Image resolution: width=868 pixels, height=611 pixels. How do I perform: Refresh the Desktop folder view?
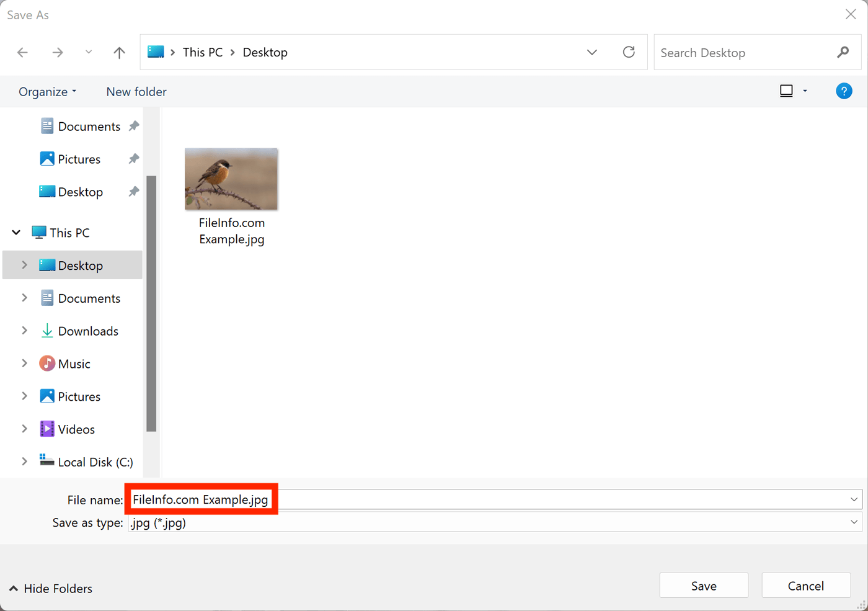629,52
